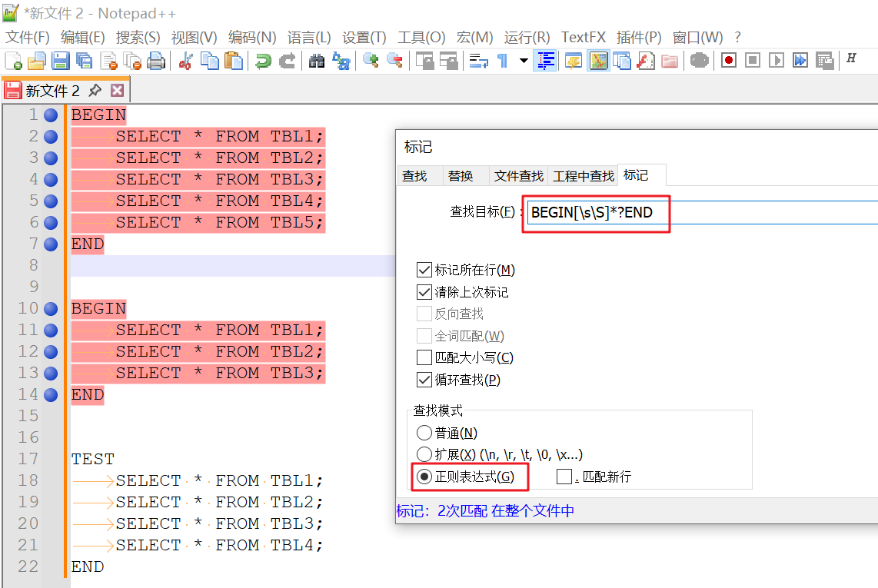Open the Document Map toolbar icon
Screen dimensions: 878x588
(598, 61)
